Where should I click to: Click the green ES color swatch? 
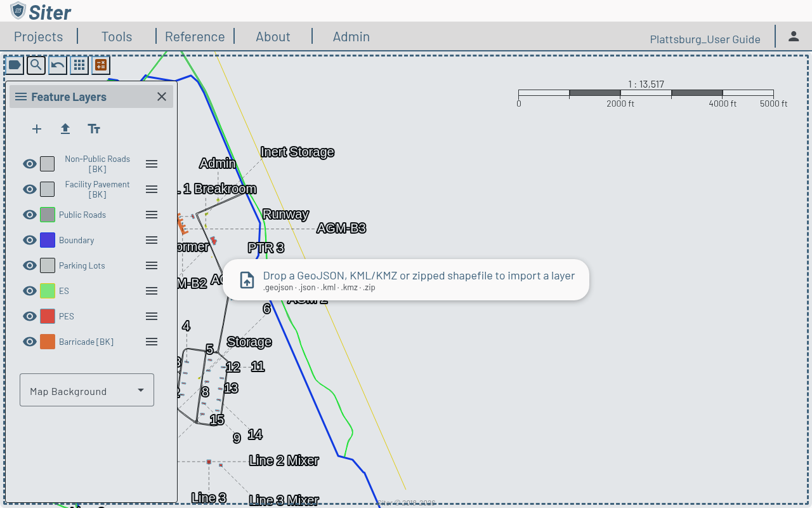point(48,291)
